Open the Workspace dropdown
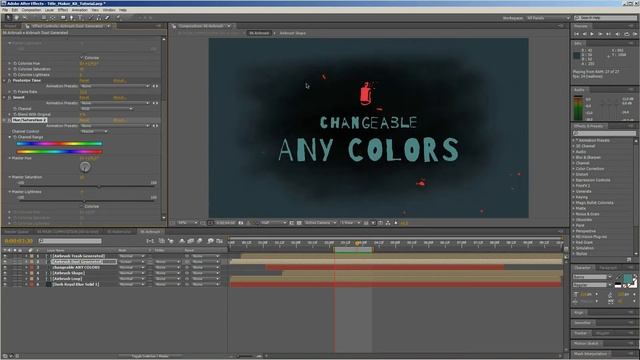Screen dimensions: 640x360 548,18
